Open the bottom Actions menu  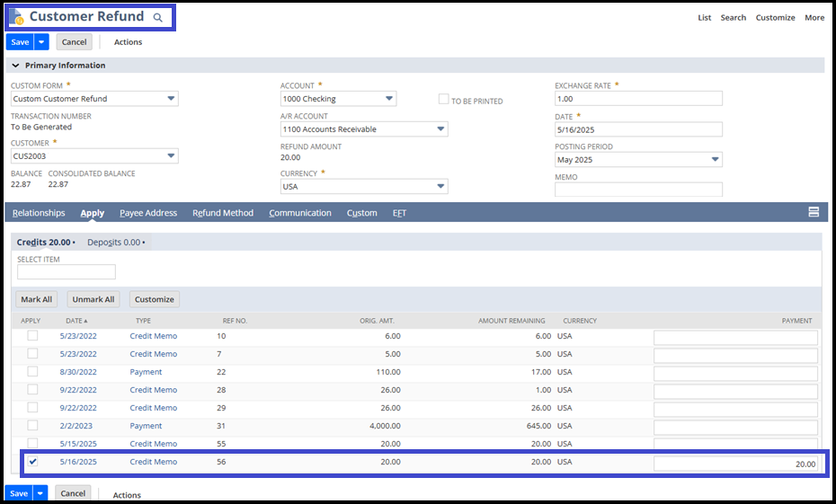(127, 495)
